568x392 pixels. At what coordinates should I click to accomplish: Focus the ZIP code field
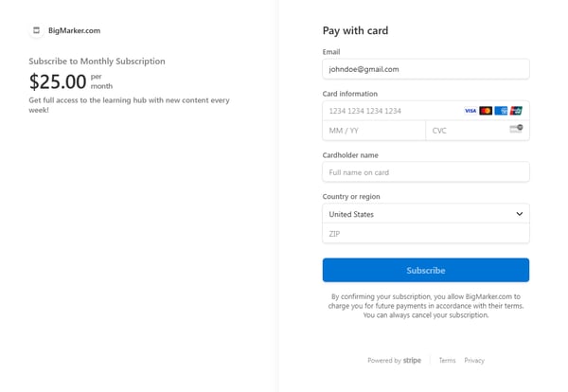pos(426,234)
